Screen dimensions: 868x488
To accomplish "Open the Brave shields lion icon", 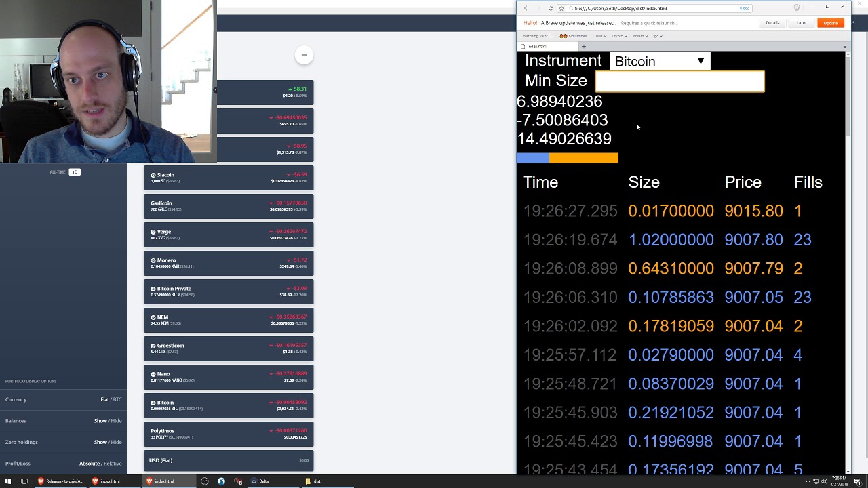I will pyautogui.click(x=797, y=7).
